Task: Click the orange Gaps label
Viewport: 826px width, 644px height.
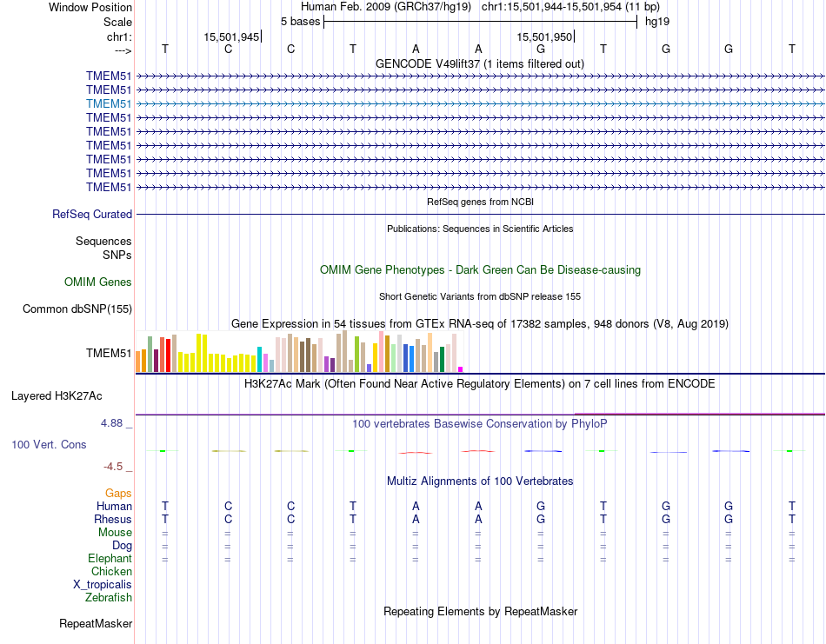Action: [x=118, y=494]
